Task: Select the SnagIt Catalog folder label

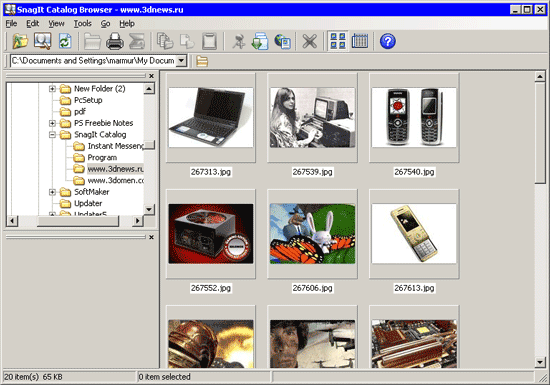Action: (100, 135)
